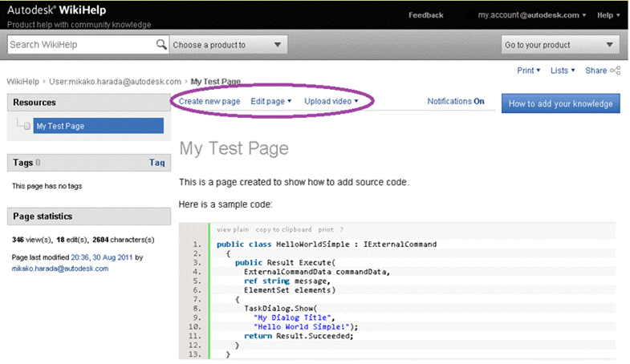This screenshot has height=364, width=630.
Task: Open the Go to your product dropdown
Action: 560,45
